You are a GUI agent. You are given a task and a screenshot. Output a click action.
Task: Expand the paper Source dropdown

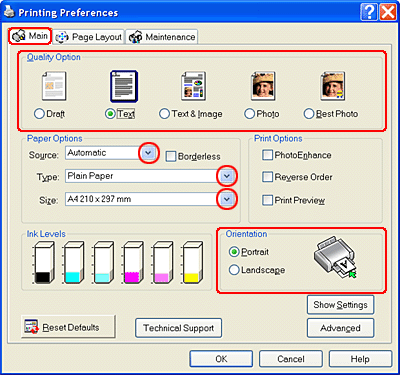pyautogui.click(x=148, y=153)
